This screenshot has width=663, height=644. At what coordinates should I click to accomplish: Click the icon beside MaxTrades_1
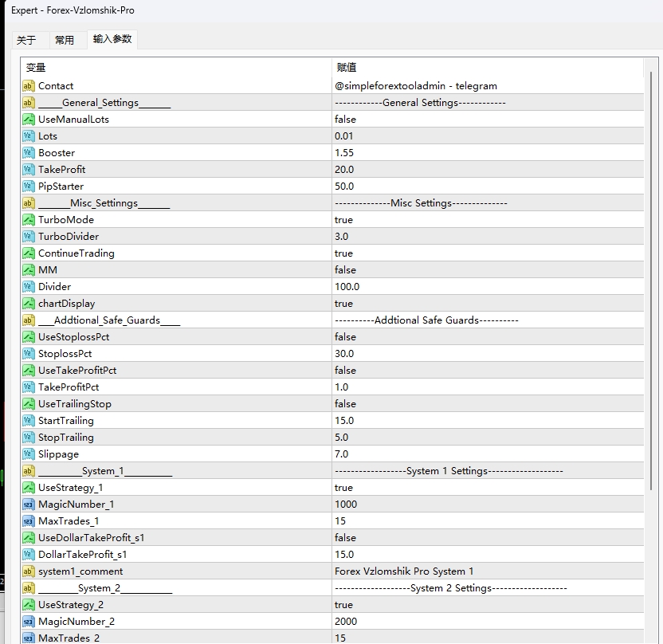point(29,521)
